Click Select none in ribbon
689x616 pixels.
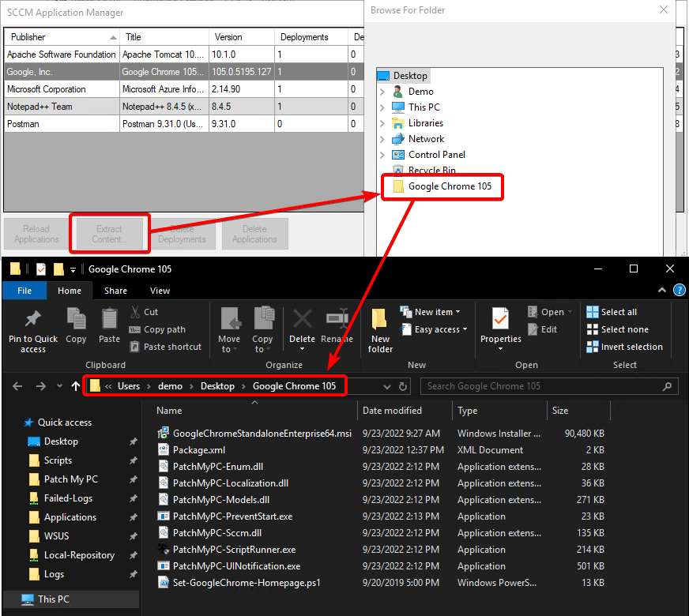[x=617, y=329]
